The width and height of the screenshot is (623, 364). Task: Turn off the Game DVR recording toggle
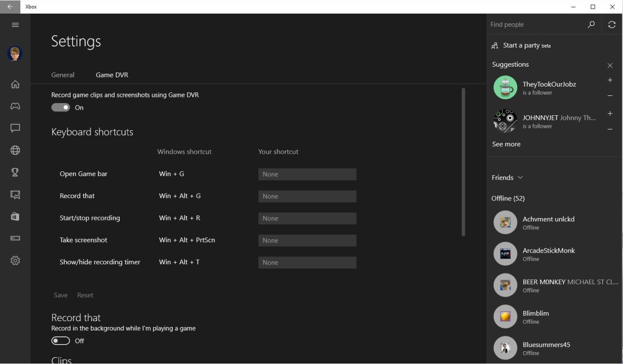61,108
